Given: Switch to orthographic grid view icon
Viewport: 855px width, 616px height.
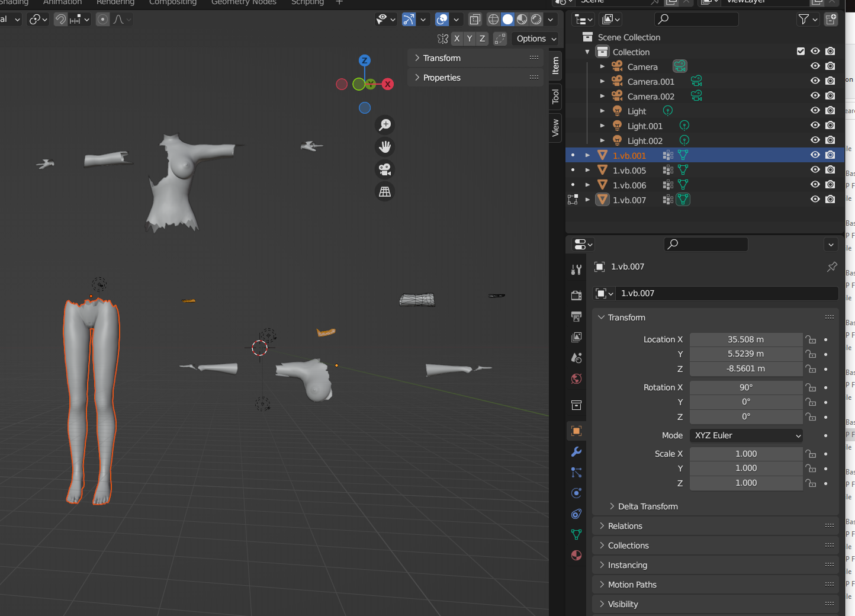Looking at the screenshot, I should click(x=385, y=191).
